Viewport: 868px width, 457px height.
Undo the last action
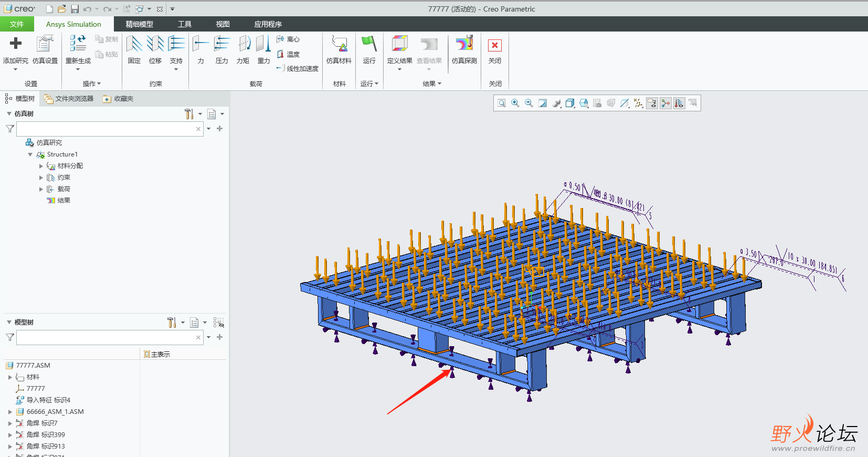tap(87, 9)
